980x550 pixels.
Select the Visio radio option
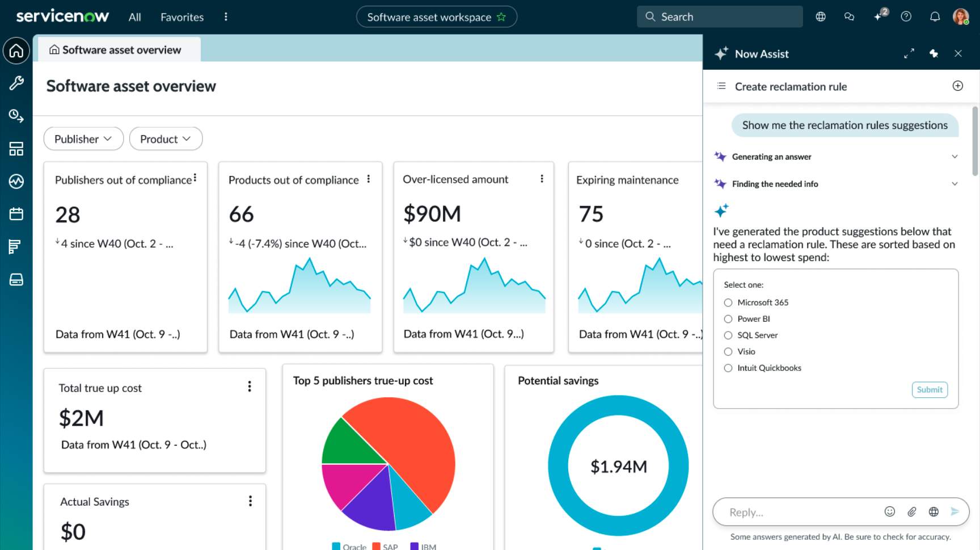728,352
